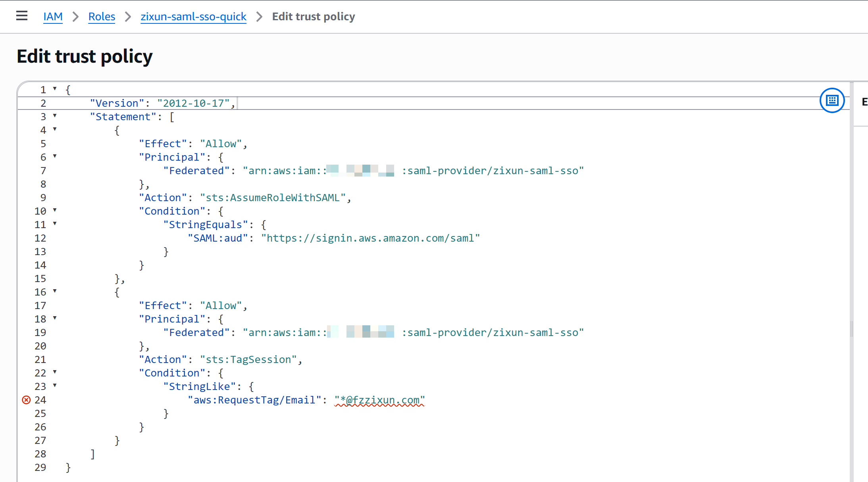Click the "sts:AssumeRoleWithSAML" action value
Viewport: 868px width, 482px height.
pos(273,198)
